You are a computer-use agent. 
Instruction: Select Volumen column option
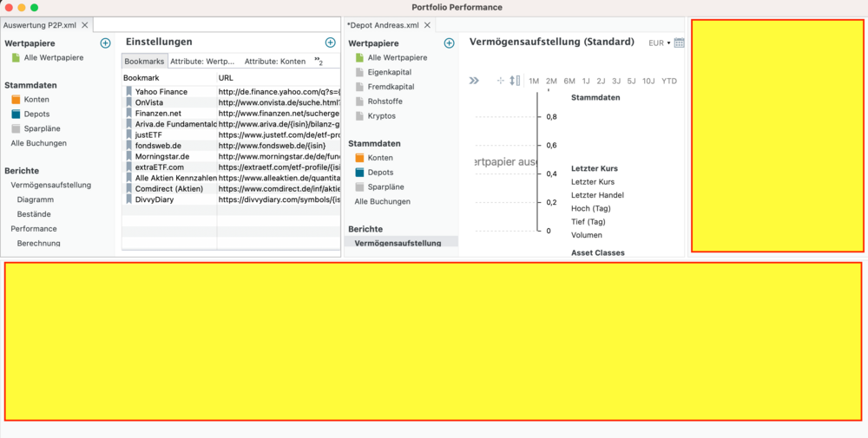[x=586, y=235]
